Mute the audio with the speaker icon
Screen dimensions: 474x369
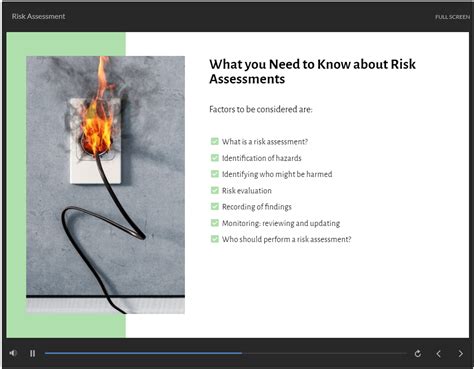click(13, 353)
